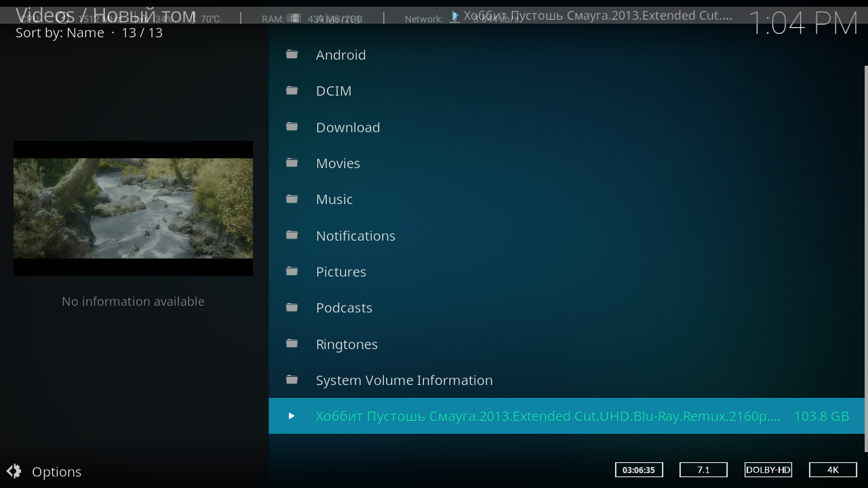Viewport: 868px width, 488px height.
Task: Click the Notifications folder icon
Action: 292,235
